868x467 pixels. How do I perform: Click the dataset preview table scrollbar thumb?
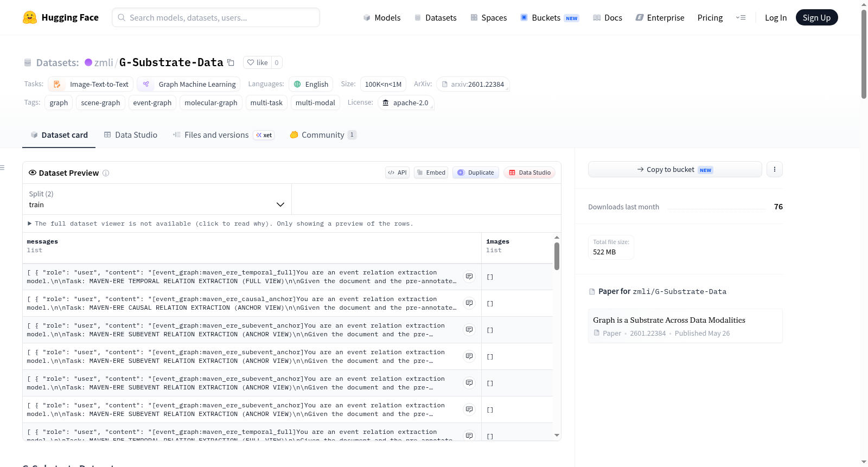click(x=557, y=256)
